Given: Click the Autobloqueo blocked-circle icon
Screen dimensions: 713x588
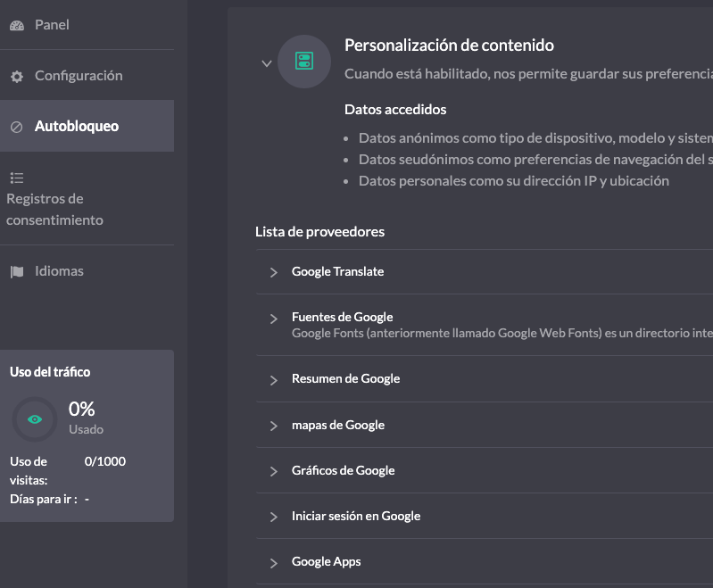Looking at the screenshot, I should pyautogui.click(x=16, y=127).
